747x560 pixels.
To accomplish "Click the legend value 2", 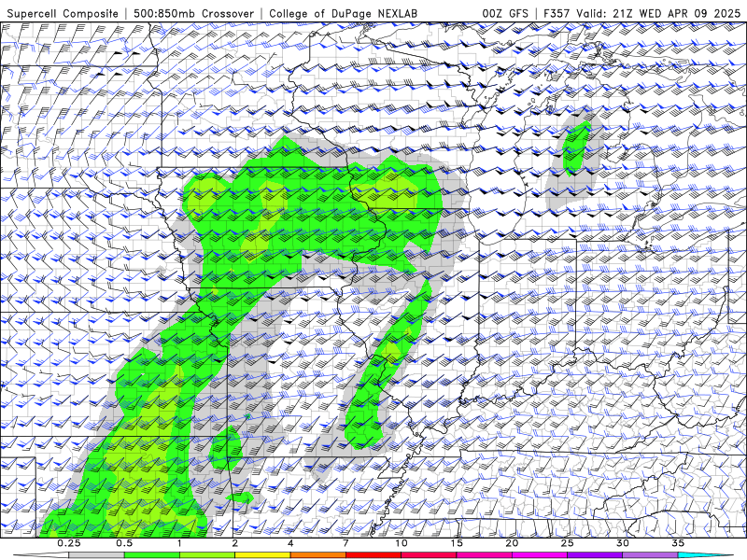I will pos(235,543).
